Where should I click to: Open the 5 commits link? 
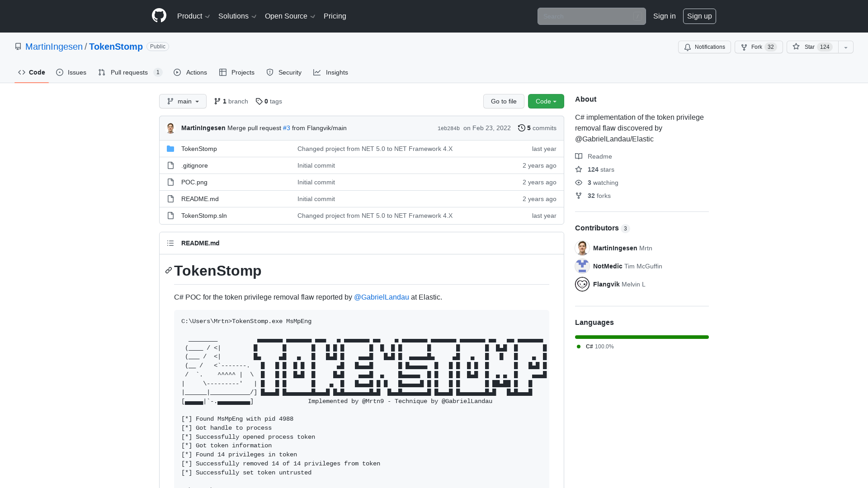pos(537,128)
